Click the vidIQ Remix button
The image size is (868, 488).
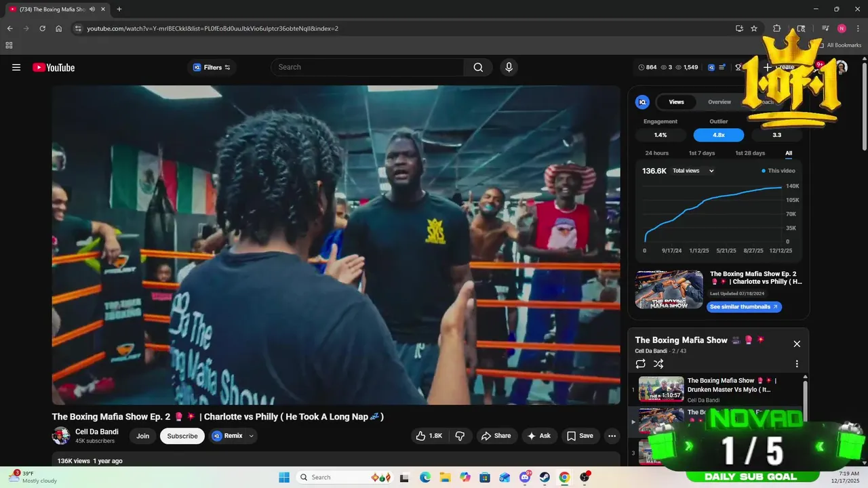coord(227,436)
